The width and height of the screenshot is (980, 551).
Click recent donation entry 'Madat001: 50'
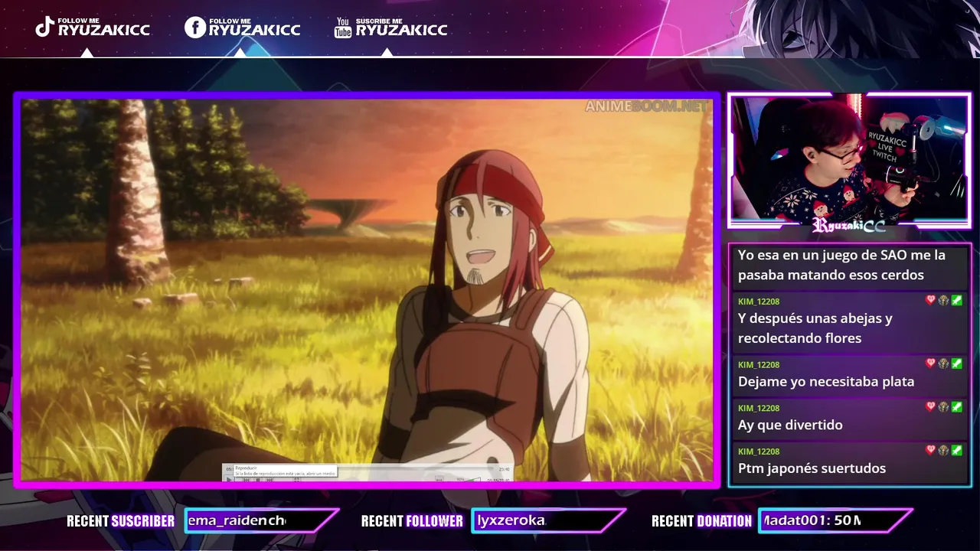click(812, 520)
